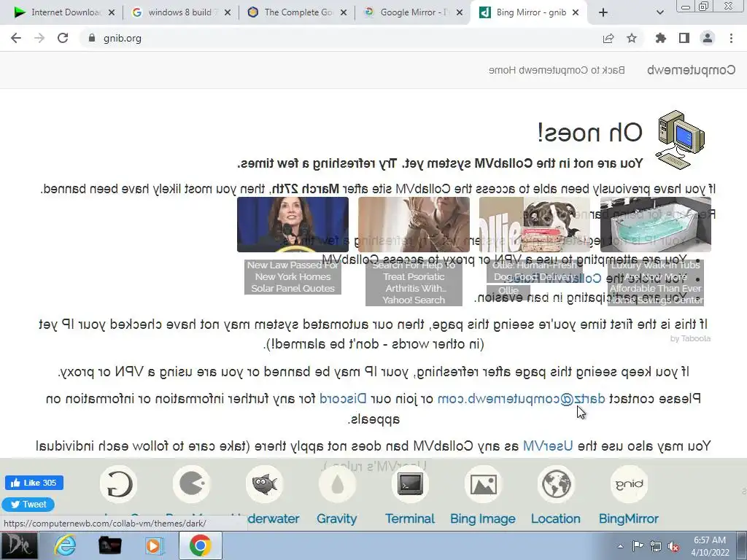Open the Gravity droplet icon

coord(337,484)
